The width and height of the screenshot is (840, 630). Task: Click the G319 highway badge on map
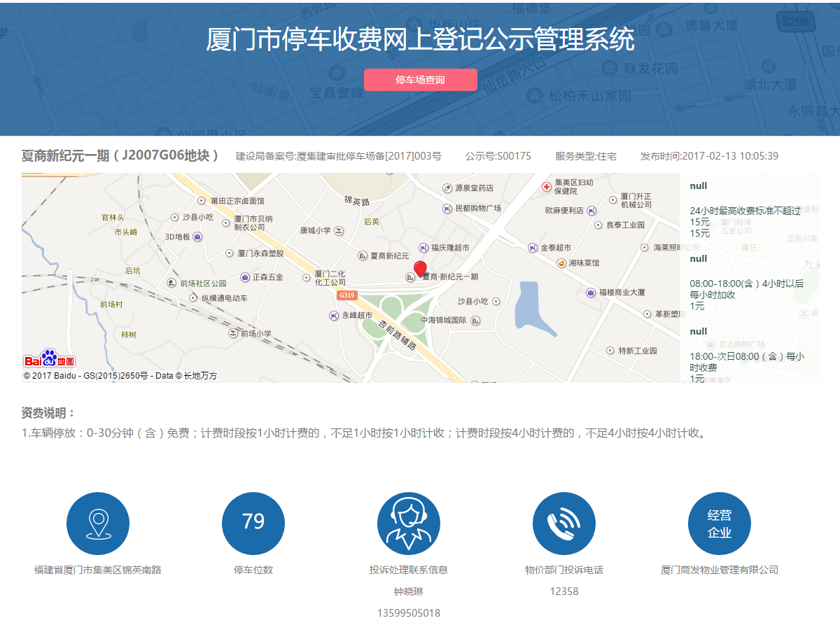point(346,295)
